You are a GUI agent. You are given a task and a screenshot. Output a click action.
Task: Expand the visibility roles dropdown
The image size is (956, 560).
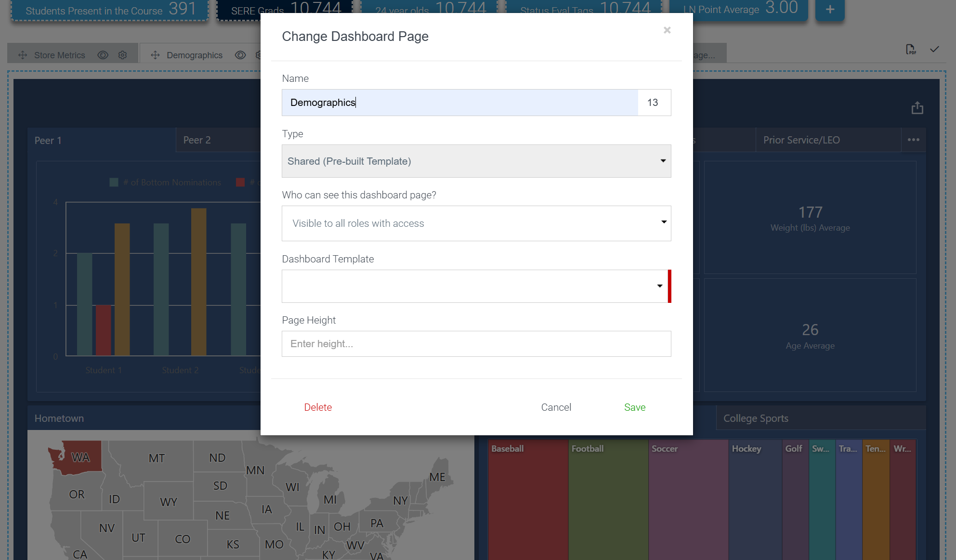(476, 223)
